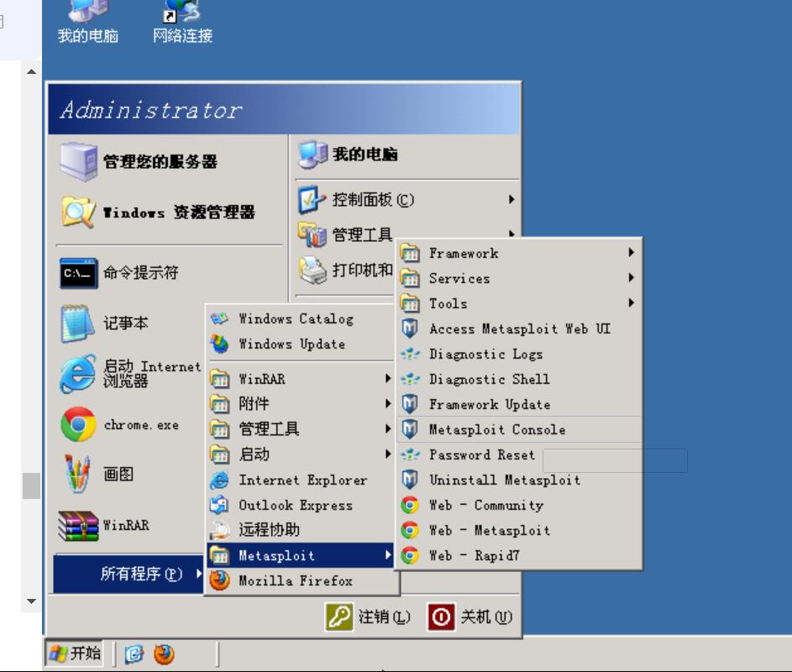Click the Firefox quick launch icon
The height and width of the screenshot is (672, 792).
(x=164, y=654)
